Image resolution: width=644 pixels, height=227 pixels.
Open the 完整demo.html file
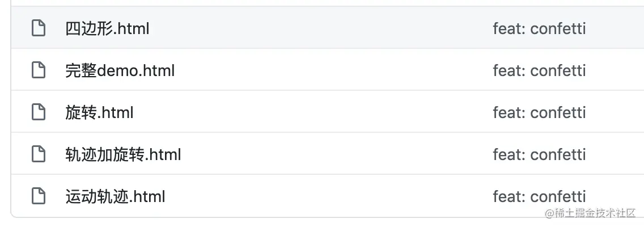(x=120, y=71)
